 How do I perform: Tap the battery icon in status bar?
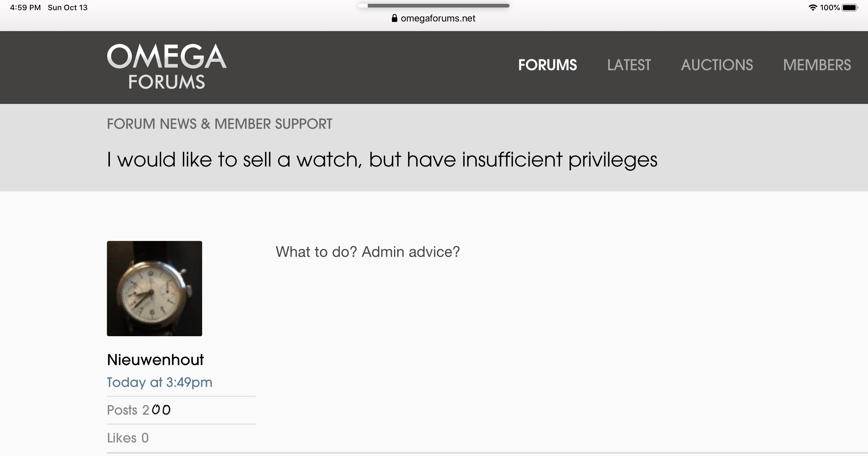click(x=850, y=7)
